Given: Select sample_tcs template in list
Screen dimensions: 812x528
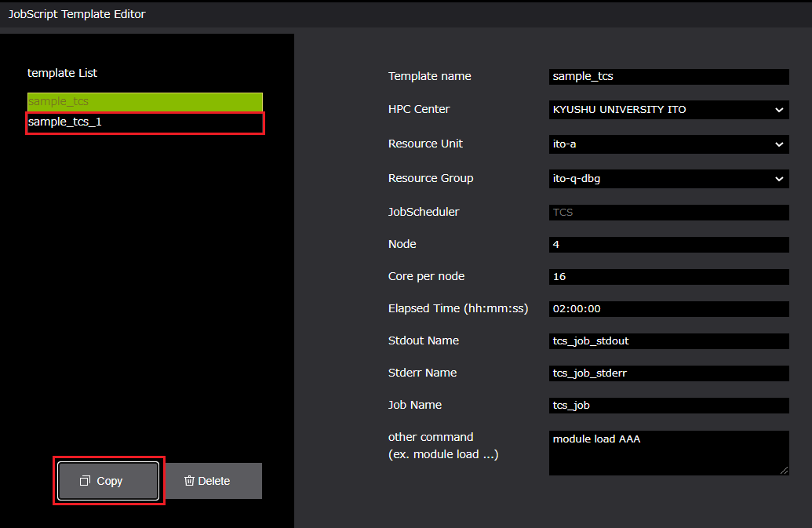Looking at the screenshot, I should [144, 101].
